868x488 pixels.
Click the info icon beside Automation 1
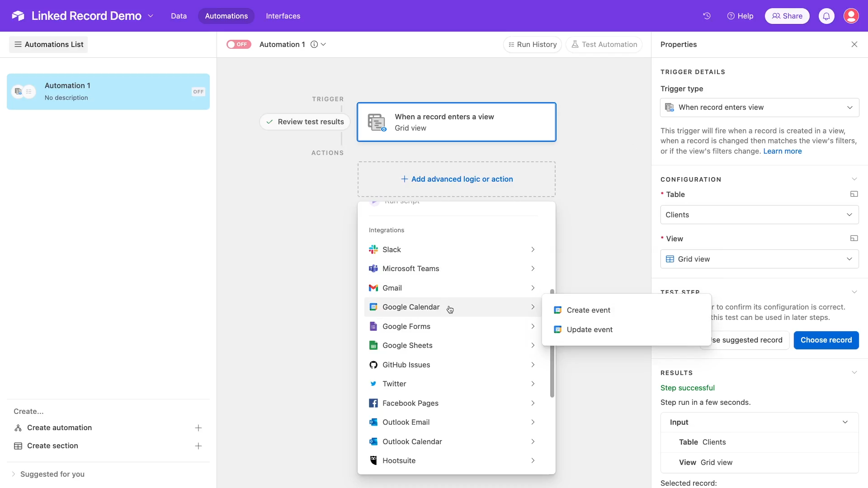[314, 44]
